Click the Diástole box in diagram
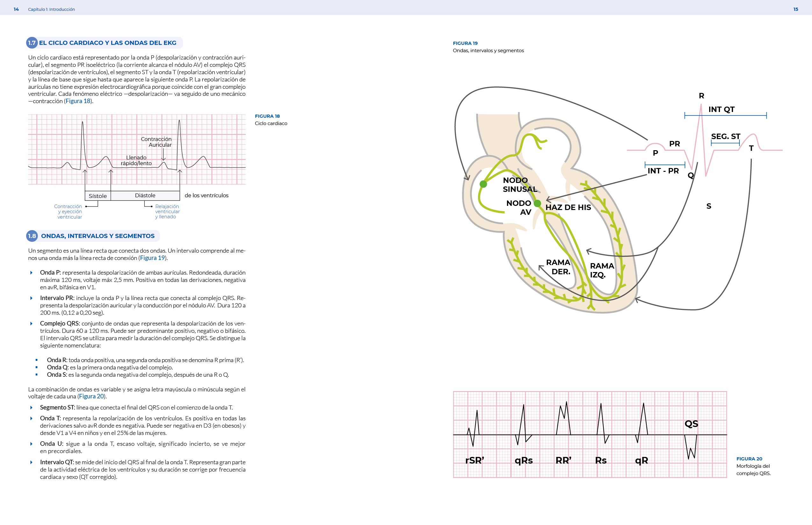Image resolution: width=812 pixels, height=525 pixels. click(145, 196)
